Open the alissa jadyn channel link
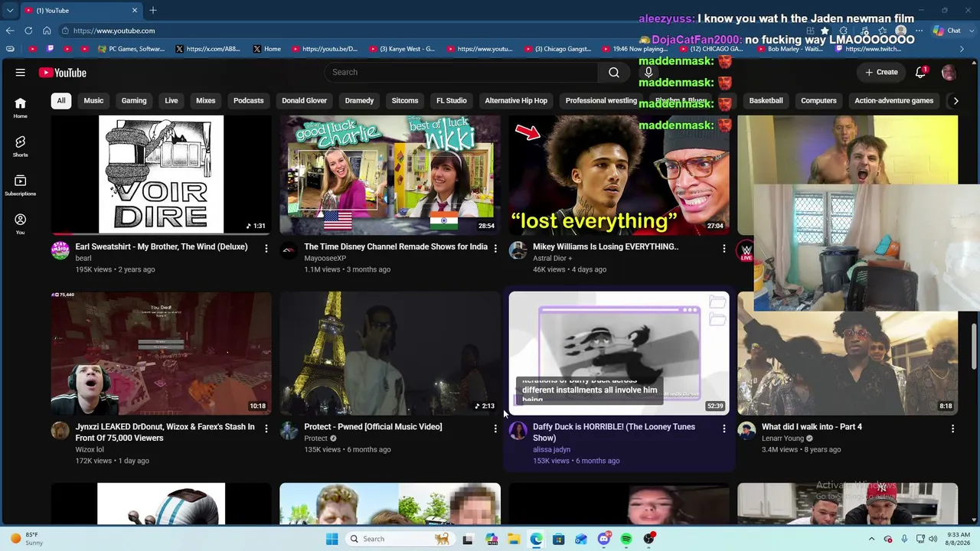Screen dimensions: 980x551 (551, 450)
